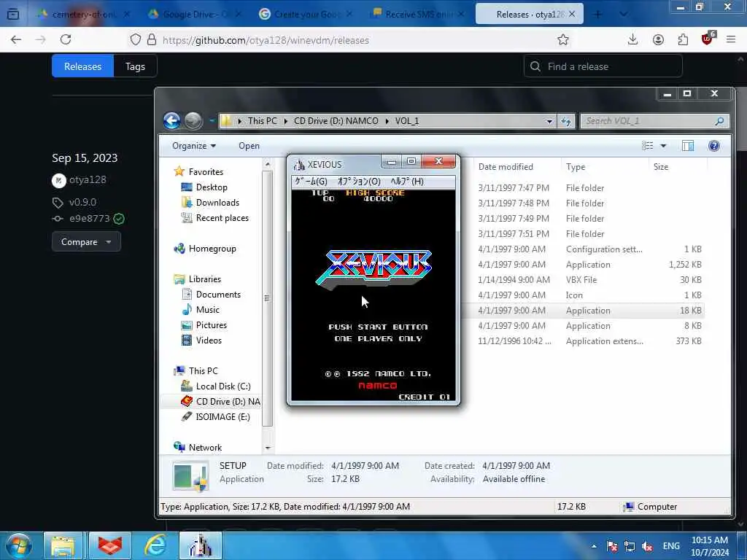Open Downloads in navigation pane
Screen dimensions: 747x560
[x=217, y=203]
